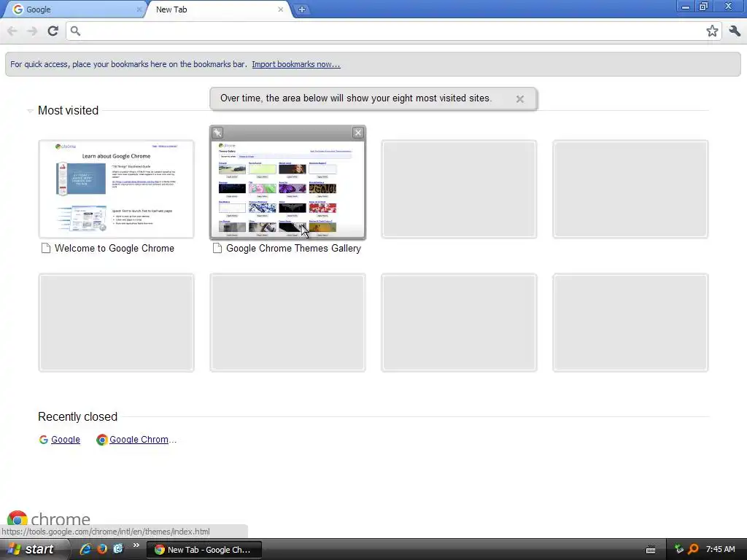Remove the Themes Gallery thumbnail
The height and width of the screenshot is (560, 747).
point(357,133)
